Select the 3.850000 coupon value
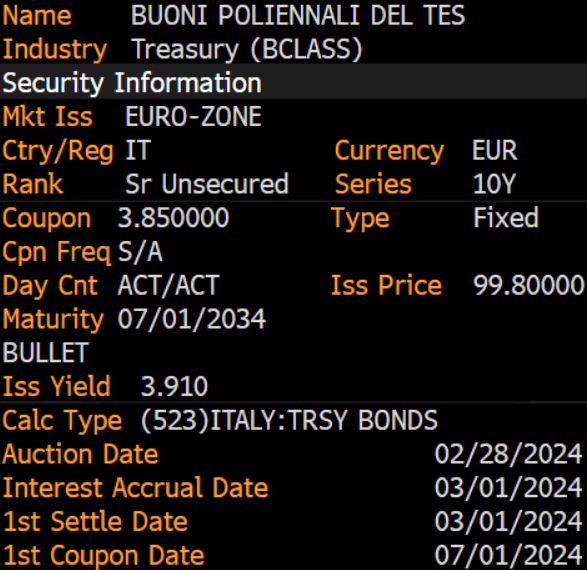This screenshot has width=587, height=570. click(173, 217)
